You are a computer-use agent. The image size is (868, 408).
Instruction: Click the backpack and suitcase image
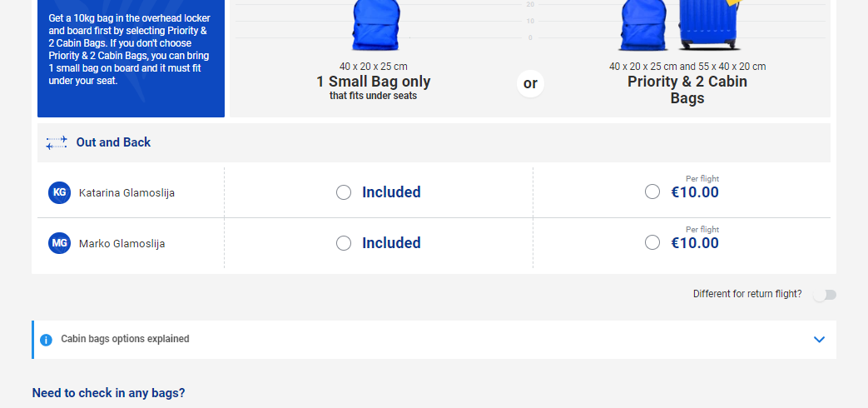coord(680,25)
